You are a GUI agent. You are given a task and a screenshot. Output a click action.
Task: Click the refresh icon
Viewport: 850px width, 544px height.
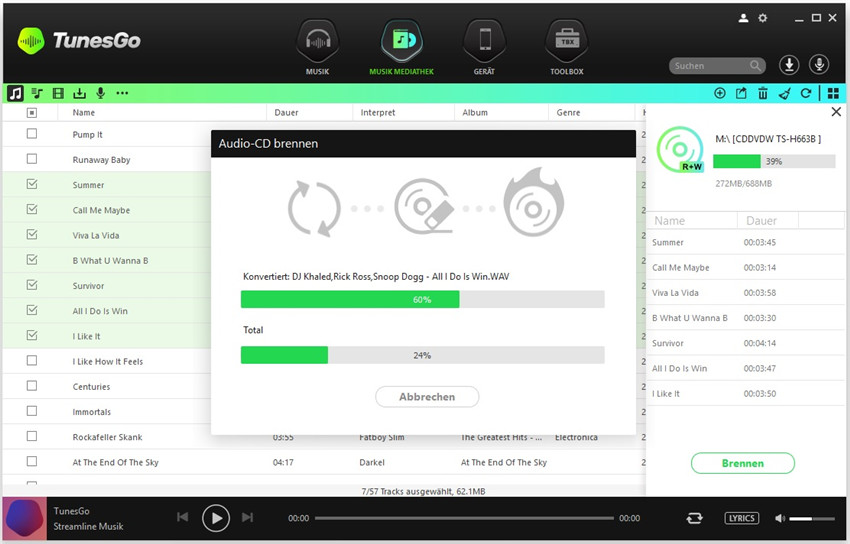pyautogui.click(x=806, y=93)
